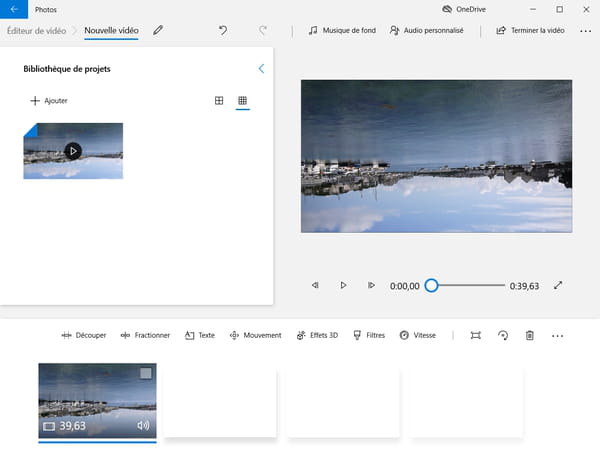This screenshot has height=469, width=600.
Task: Click the Nouvelle vidéo project title
Action: click(111, 30)
